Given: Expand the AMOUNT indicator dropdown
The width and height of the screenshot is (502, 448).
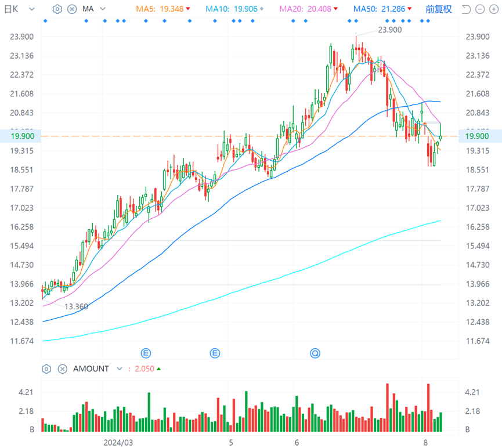Looking at the screenshot, I should 120,369.
